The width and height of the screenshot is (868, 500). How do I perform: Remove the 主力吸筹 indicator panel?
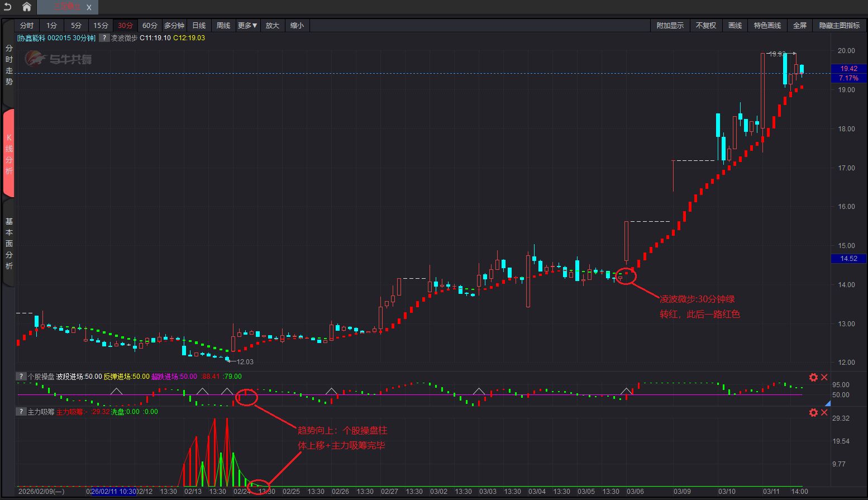tap(824, 412)
